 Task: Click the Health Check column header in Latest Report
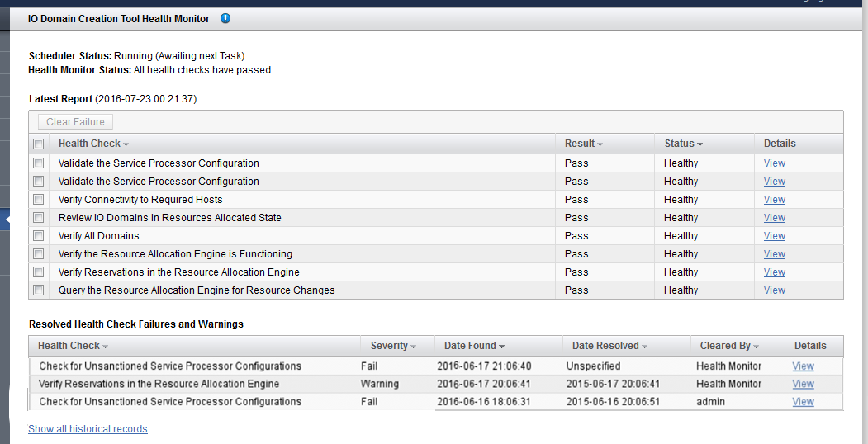89,144
